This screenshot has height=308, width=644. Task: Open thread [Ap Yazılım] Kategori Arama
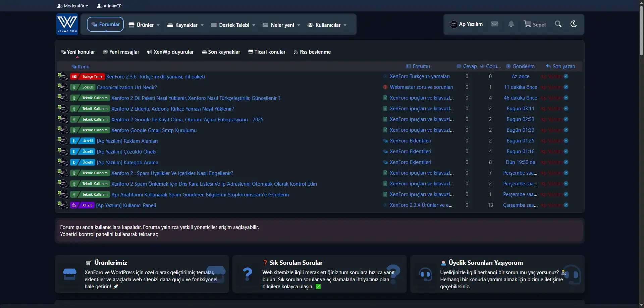pyautogui.click(x=127, y=163)
